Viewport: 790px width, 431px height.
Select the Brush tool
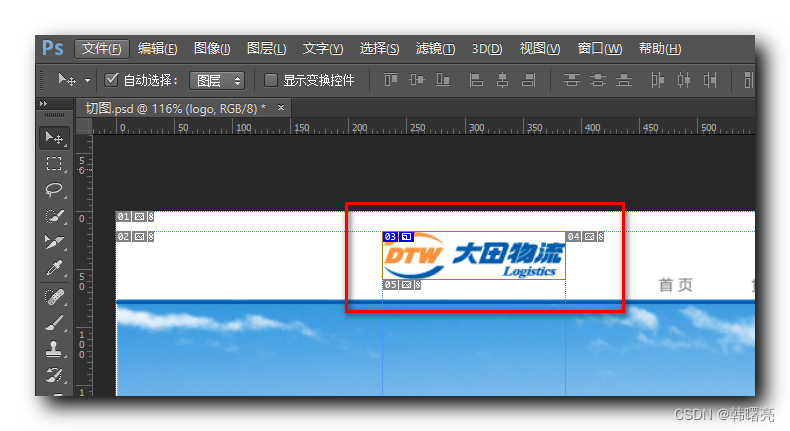(54, 323)
